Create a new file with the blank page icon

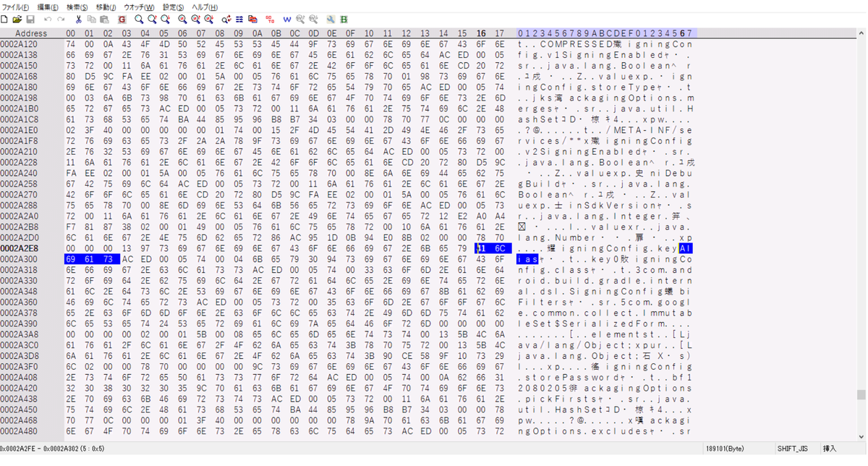[x=4, y=20]
